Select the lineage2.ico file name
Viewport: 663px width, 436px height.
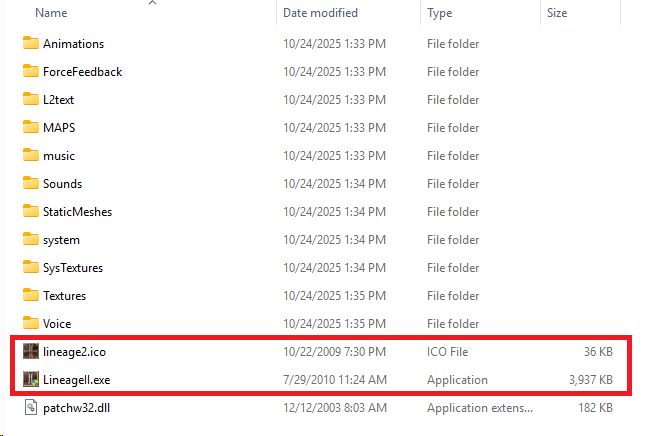[x=74, y=352]
